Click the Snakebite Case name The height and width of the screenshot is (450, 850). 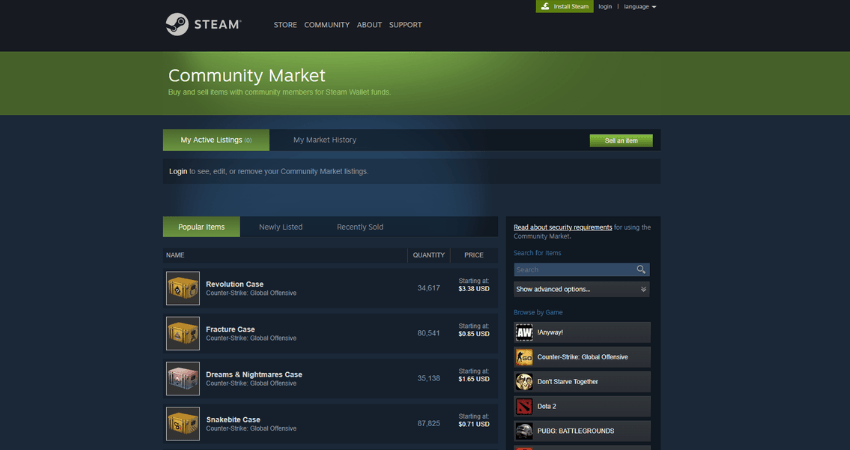point(233,420)
